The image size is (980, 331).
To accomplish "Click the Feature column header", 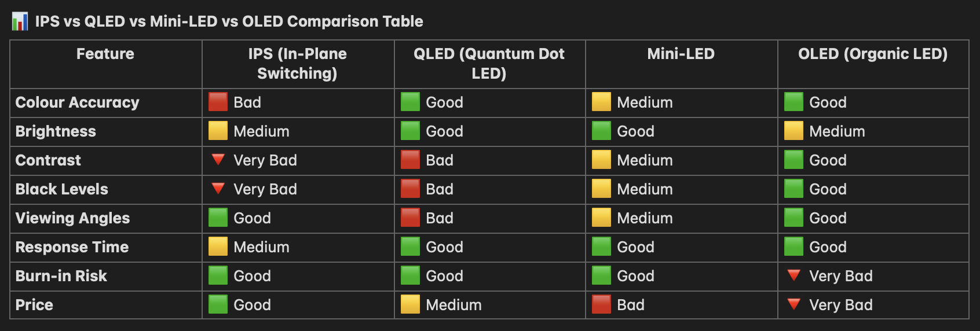I will tap(105, 54).
